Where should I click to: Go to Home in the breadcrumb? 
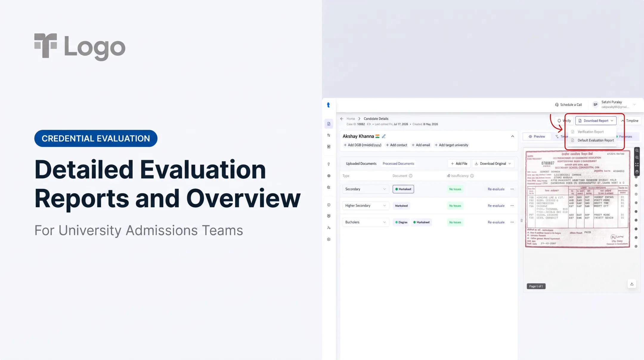(x=351, y=119)
